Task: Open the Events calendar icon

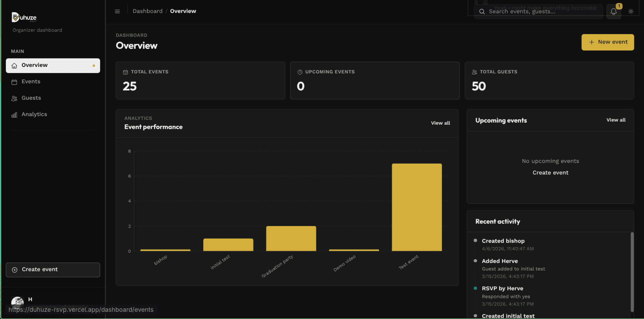Action: 14,82
